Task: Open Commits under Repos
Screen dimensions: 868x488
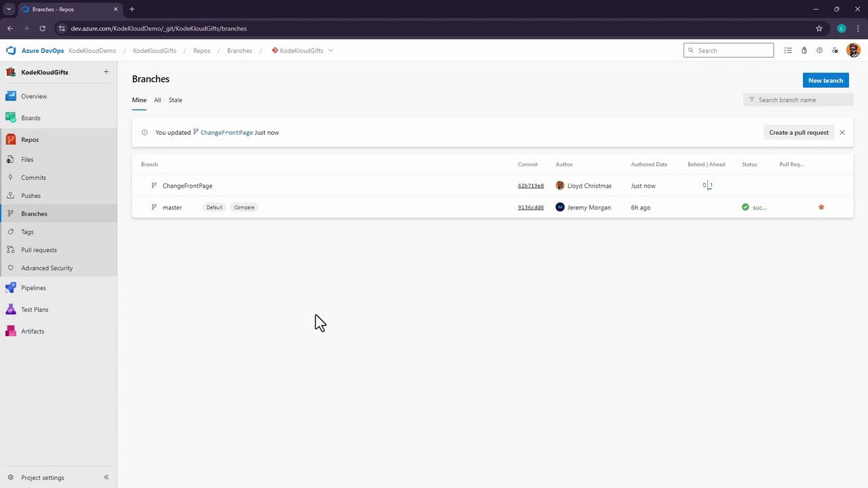Action: click(x=33, y=178)
